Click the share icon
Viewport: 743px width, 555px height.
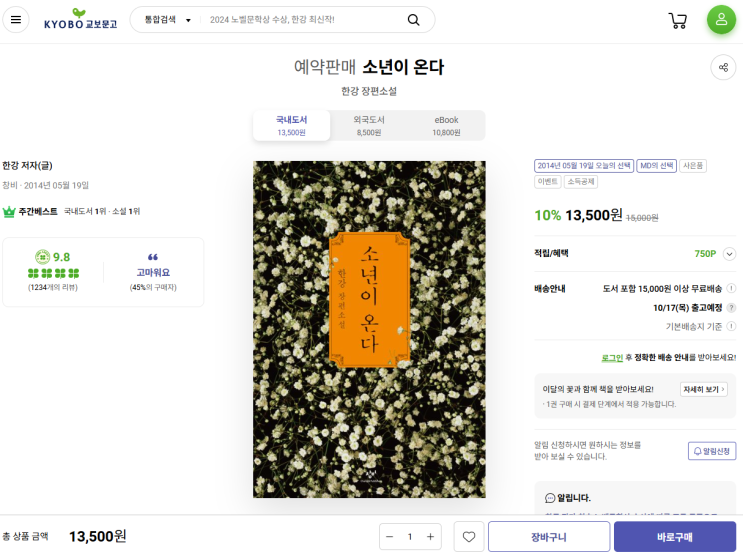(723, 67)
